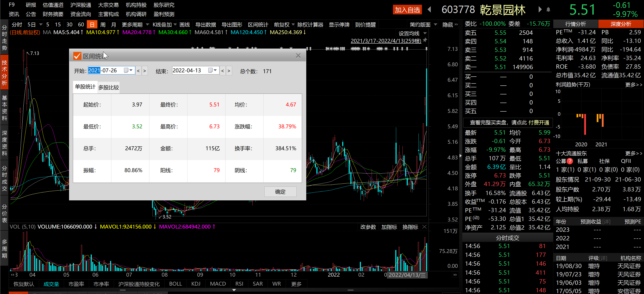Step 开始 date forward with > button
This screenshot has height=294, width=644.
(x=144, y=71)
